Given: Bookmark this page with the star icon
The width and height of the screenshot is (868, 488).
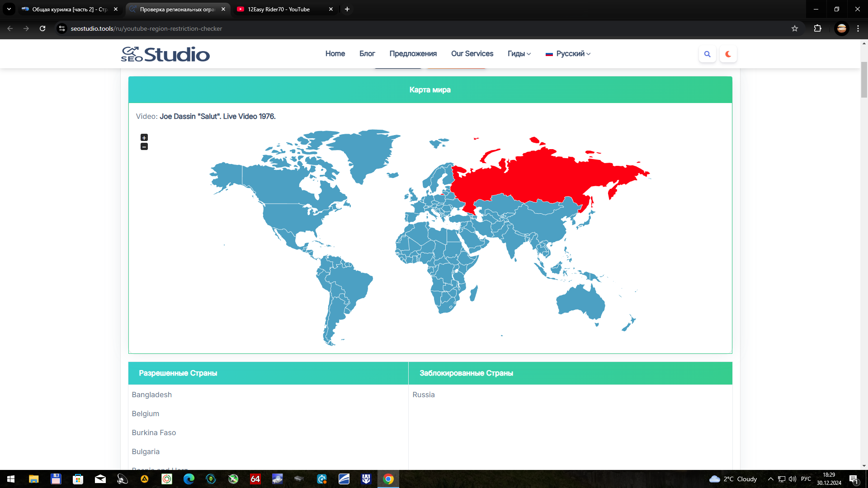Looking at the screenshot, I should click(x=795, y=28).
